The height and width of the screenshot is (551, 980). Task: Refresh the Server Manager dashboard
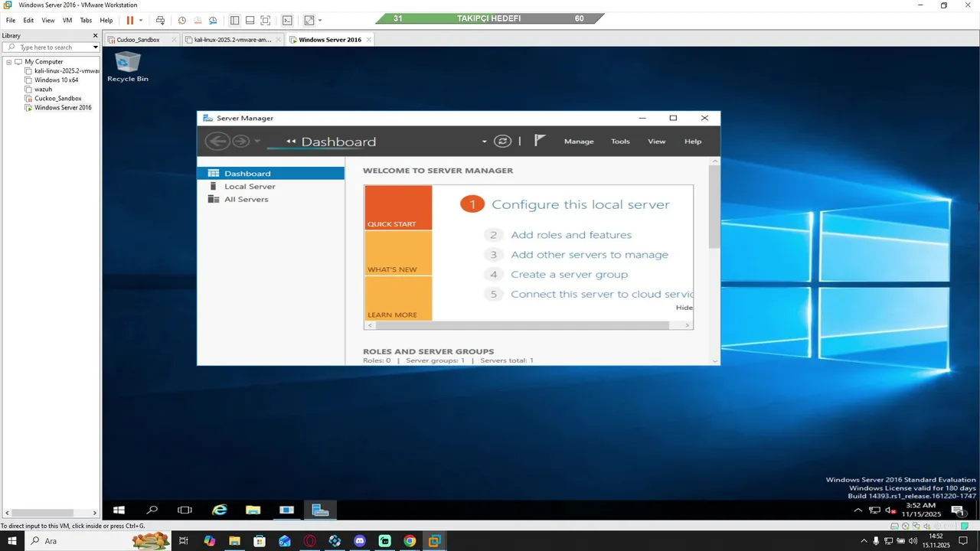click(x=502, y=141)
